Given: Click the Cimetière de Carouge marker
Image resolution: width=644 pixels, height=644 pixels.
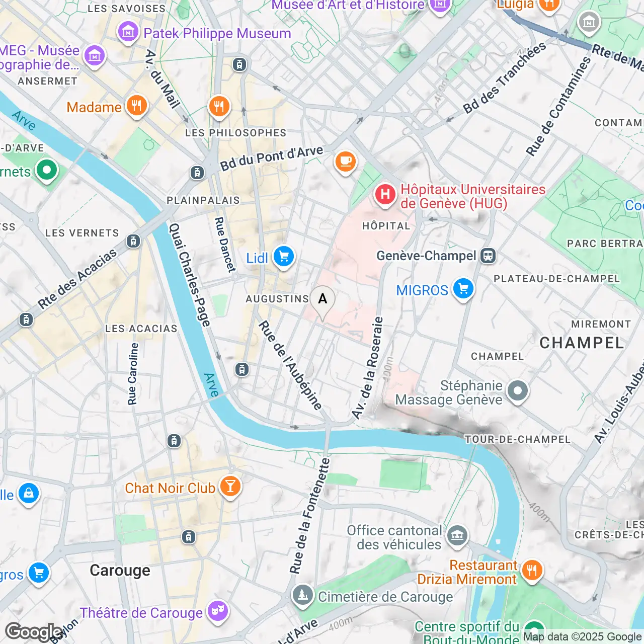Looking at the screenshot, I should 302,595.
